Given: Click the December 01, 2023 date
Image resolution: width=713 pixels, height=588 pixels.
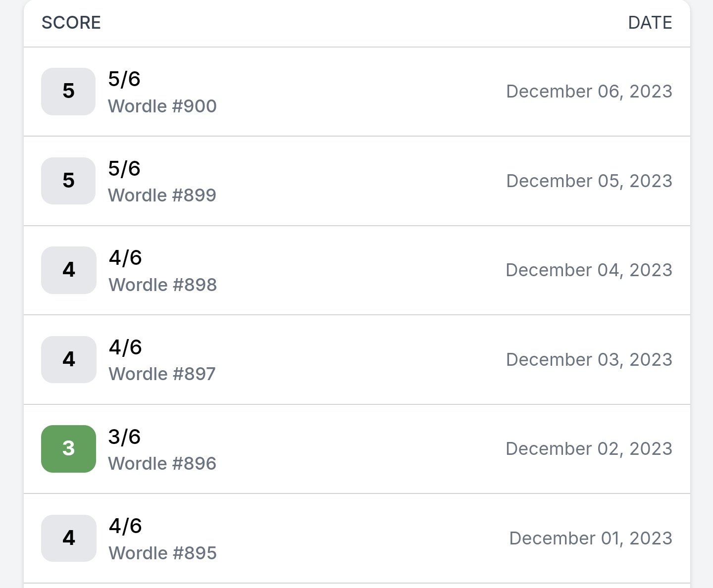Looking at the screenshot, I should [x=591, y=538].
